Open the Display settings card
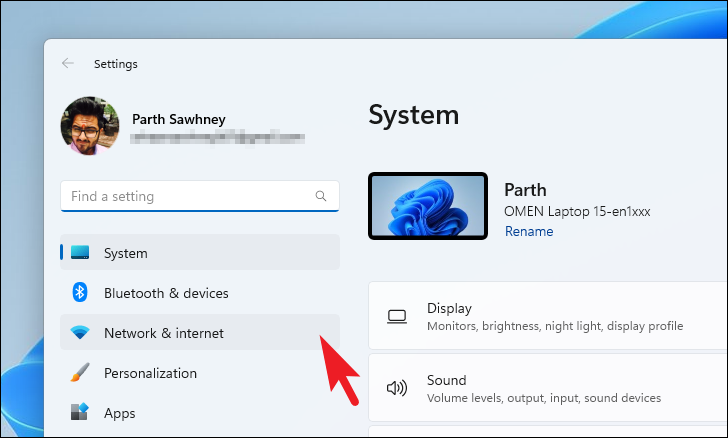This screenshot has width=728, height=438. [x=548, y=316]
